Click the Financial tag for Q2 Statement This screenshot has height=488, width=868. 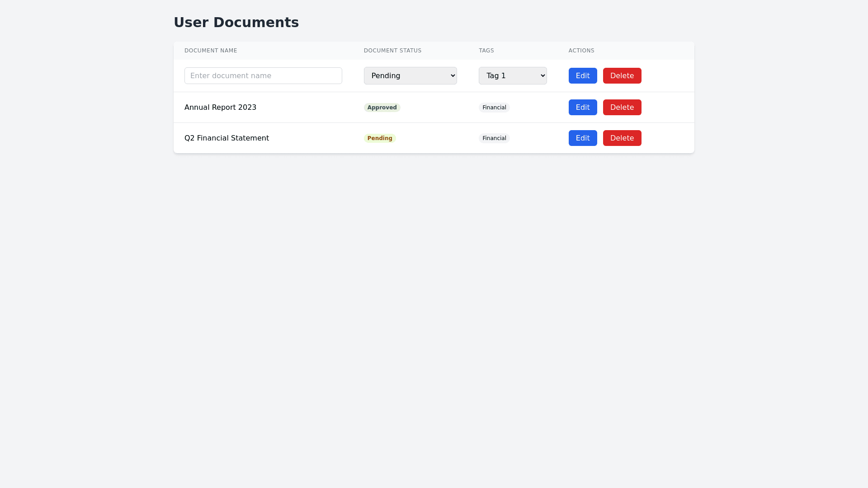[x=494, y=138]
